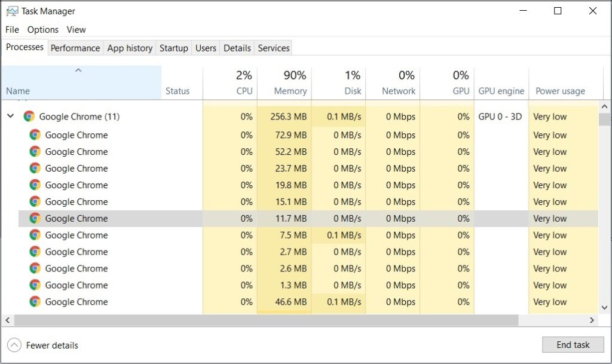The width and height of the screenshot is (612, 364).
Task: Click Chrome icon in the 52.2 MB row
Action: click(x=35, y=152)
